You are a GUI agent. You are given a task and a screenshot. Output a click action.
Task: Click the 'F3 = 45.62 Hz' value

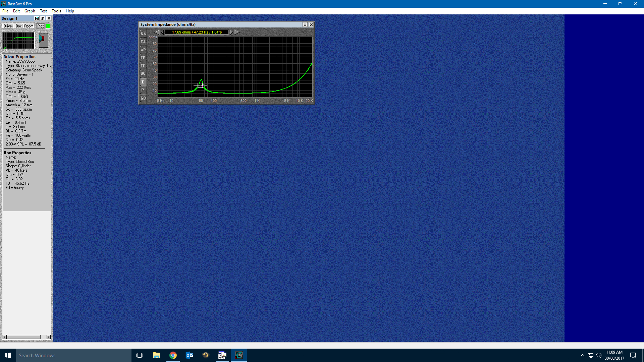pyautogui.click(x=17, y=183)
